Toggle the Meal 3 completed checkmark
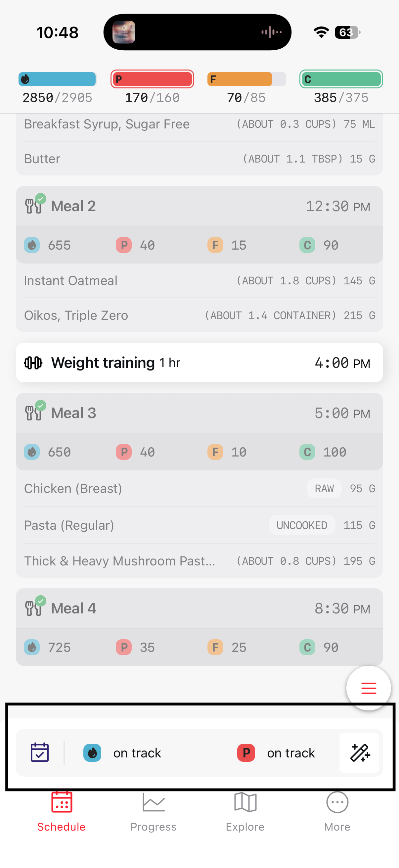399x868 pixels. pyautogui.click(x=41, y=406)
